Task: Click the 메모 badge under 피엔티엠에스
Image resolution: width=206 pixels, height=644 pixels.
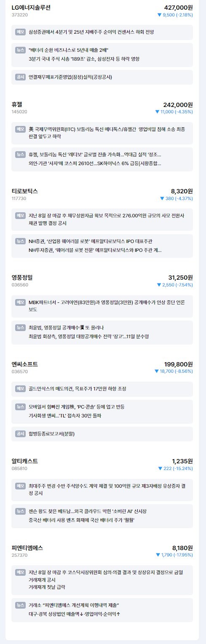Action: [x=20, y=572]
